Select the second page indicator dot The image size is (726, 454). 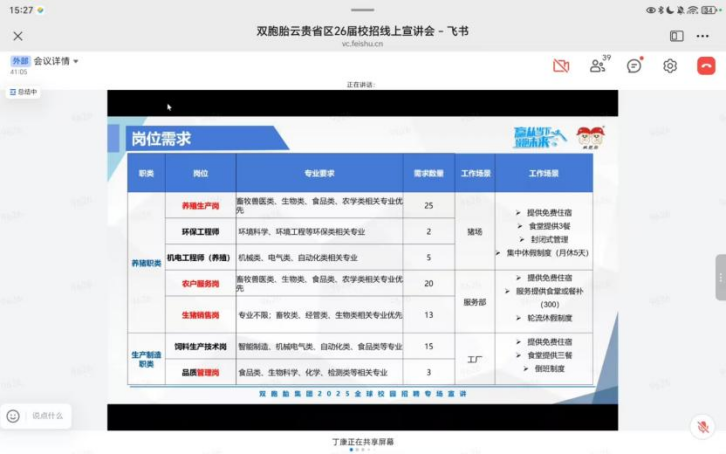point(357,450)
